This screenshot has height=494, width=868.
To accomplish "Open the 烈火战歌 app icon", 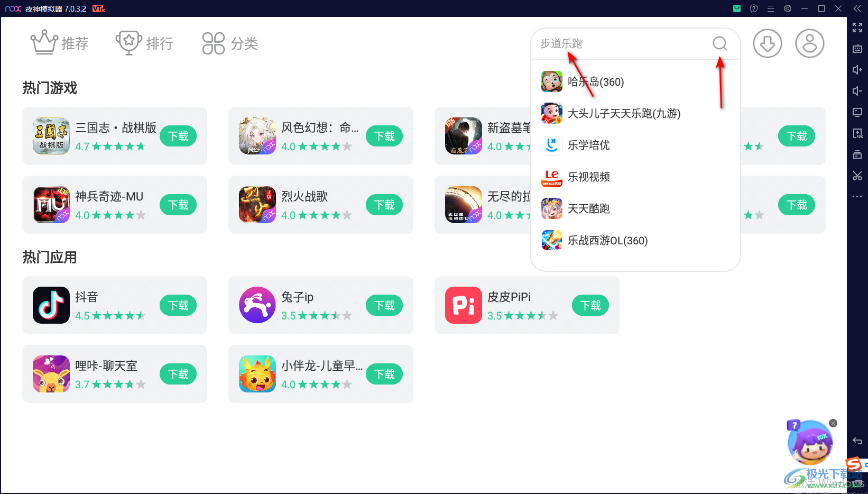I will [257, 205].
